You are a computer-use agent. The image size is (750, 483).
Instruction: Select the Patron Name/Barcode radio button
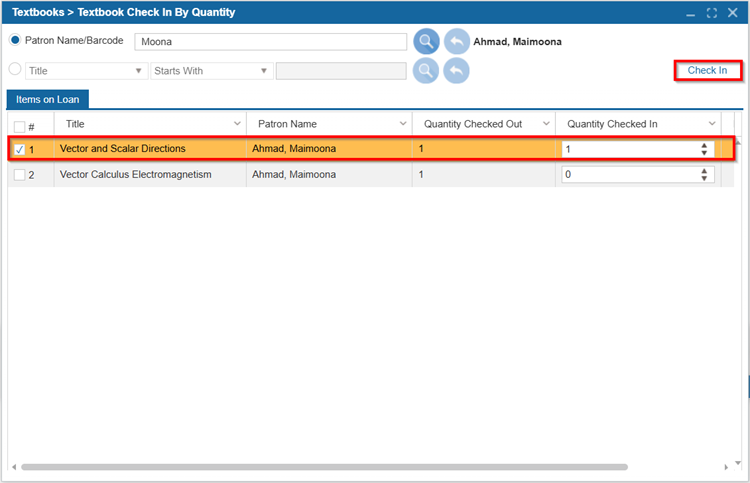tap(15, 40)
